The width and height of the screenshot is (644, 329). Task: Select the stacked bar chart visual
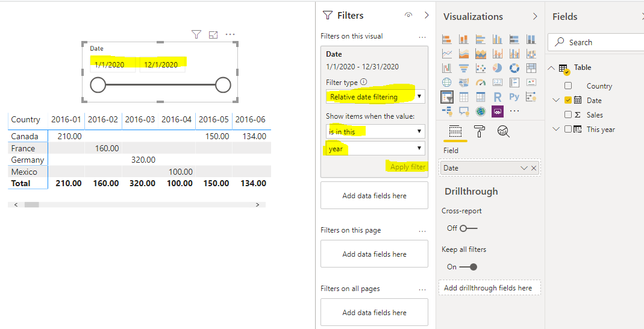tap(447, 39)
